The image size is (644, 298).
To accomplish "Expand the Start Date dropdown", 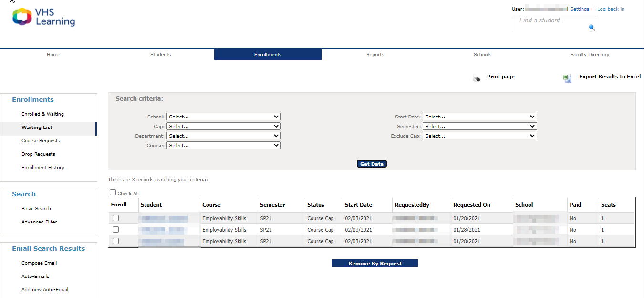I will click(479, 117).
